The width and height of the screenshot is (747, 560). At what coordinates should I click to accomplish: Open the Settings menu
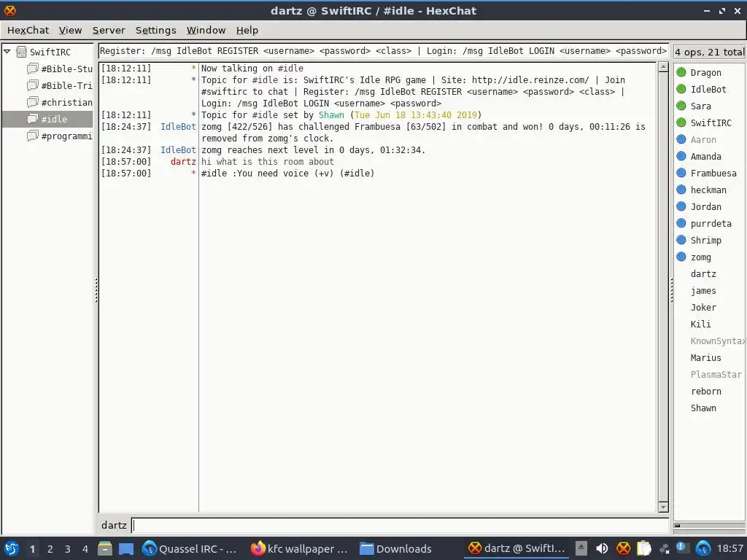coord(156,30)
